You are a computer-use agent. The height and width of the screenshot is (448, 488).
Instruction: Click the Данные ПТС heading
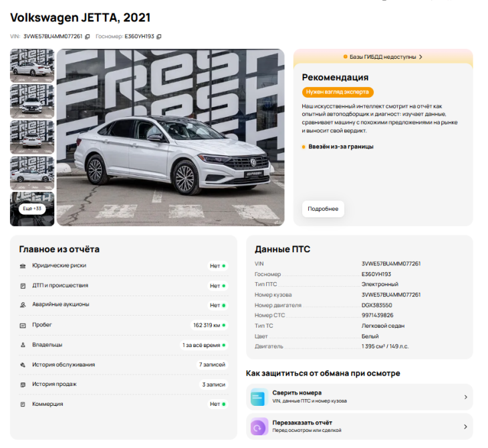pyautogui.click(x=282, y=249)
